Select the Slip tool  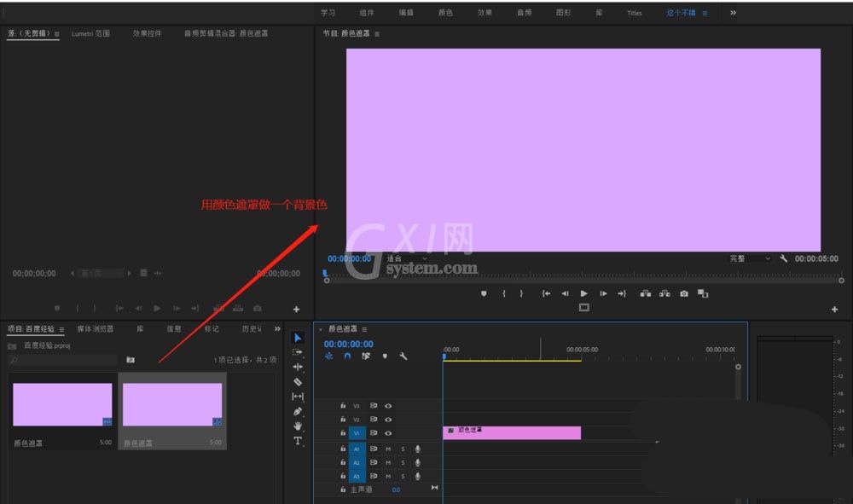click(x=298, y=397)
